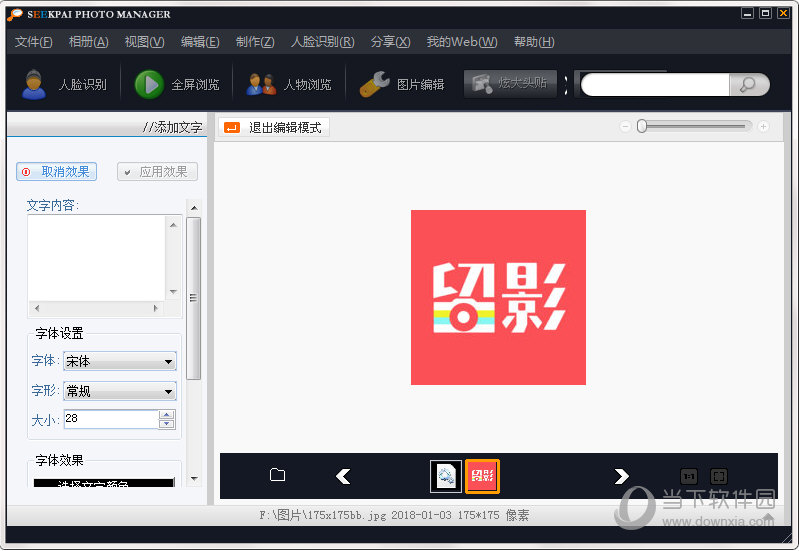Open the 我的Web(W) menu
Viewport: 799px width, 551px height.
coord(462,42)
